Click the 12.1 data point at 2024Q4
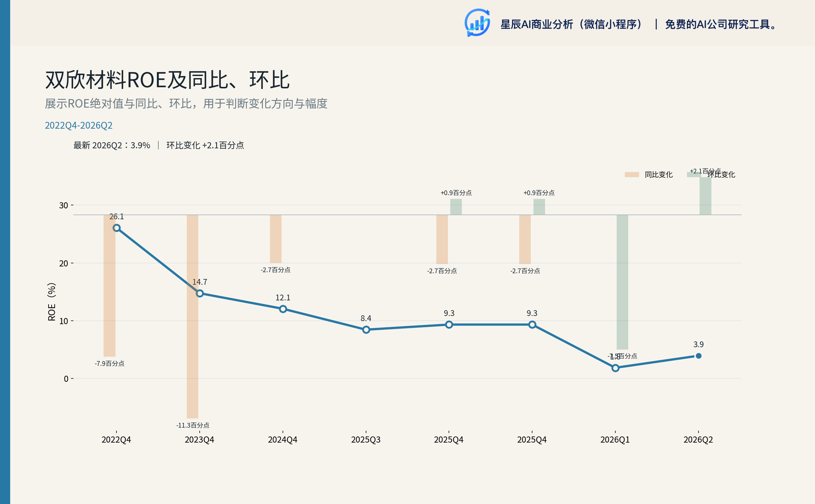Image resolution: width=815 pixels, height=504 pixels. [283, 309]
